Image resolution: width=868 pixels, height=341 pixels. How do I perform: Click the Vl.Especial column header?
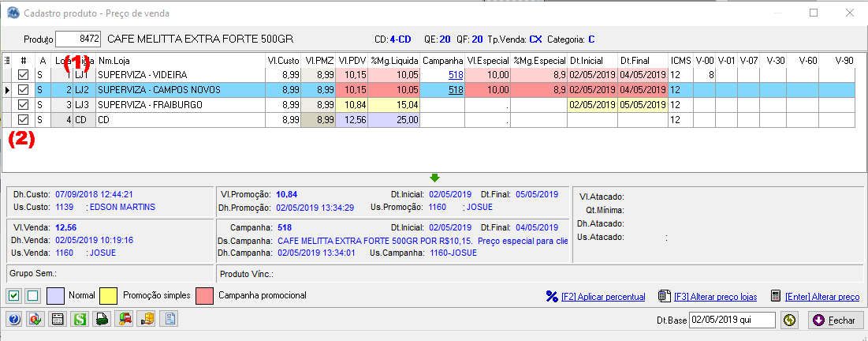click(488, 60)
